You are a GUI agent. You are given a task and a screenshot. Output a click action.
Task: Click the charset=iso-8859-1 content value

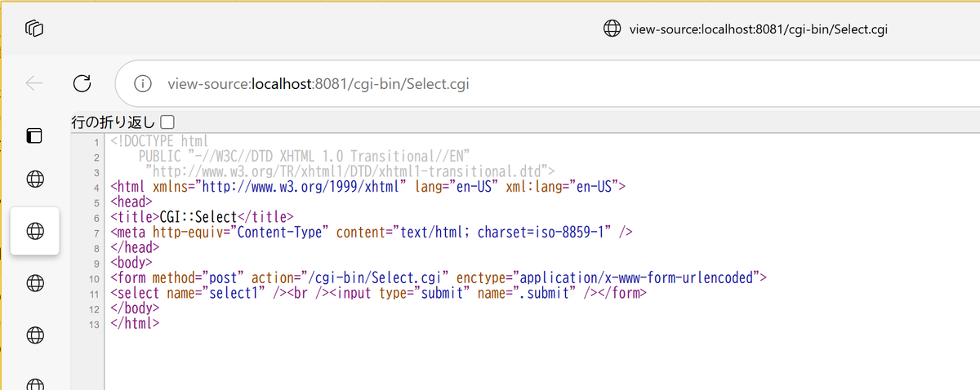click(542, 233)
